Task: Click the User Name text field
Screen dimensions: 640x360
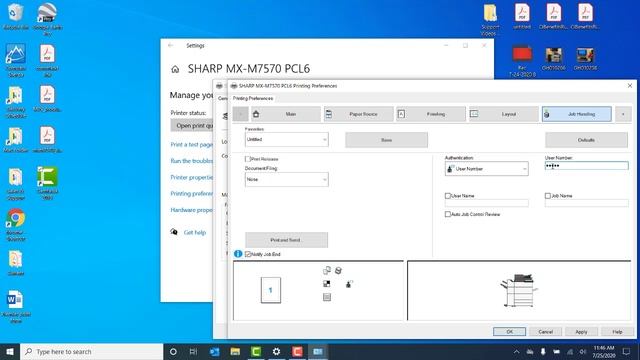Action: click(487, 203)
